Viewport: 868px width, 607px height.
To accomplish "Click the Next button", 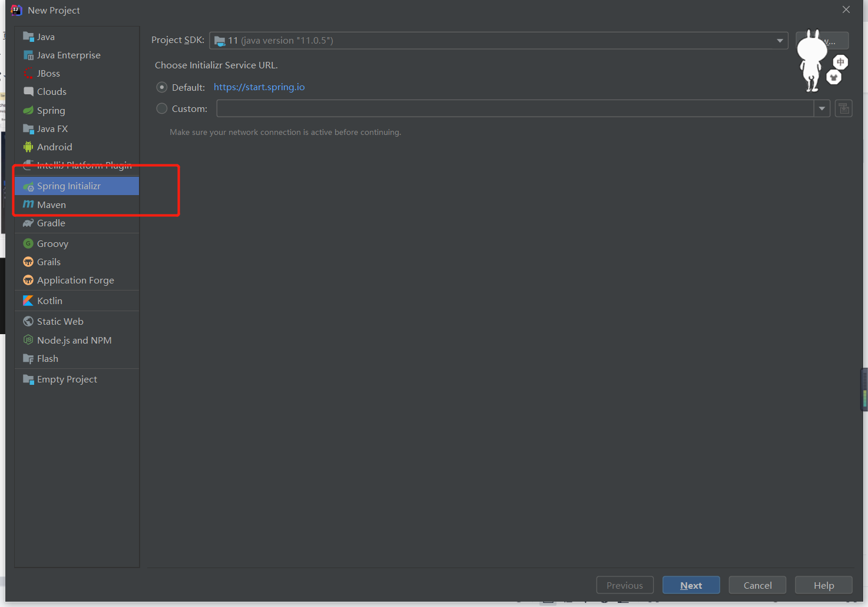I will coord(691,585).
